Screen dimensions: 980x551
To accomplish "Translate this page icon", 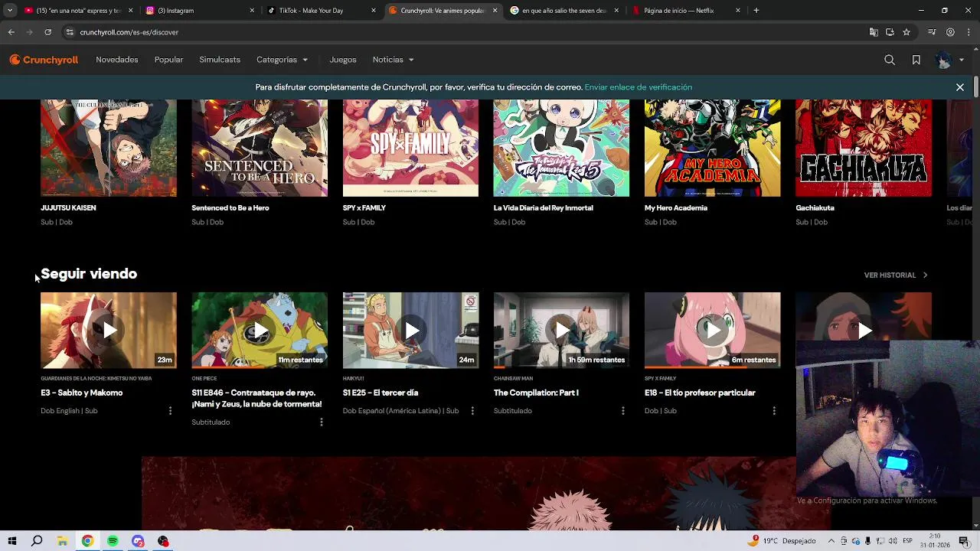I will pyautogui.click(x=874, y=32).
